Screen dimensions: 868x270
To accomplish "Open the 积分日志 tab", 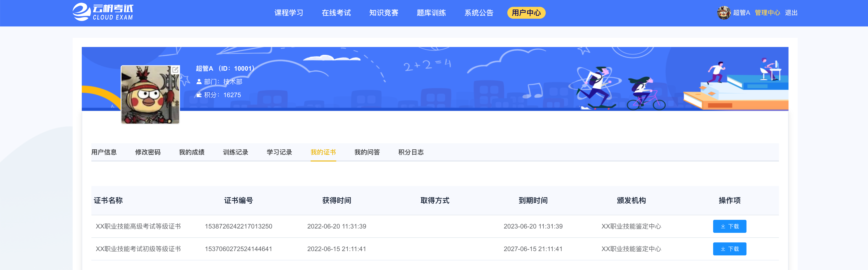I will pos(411,152).
